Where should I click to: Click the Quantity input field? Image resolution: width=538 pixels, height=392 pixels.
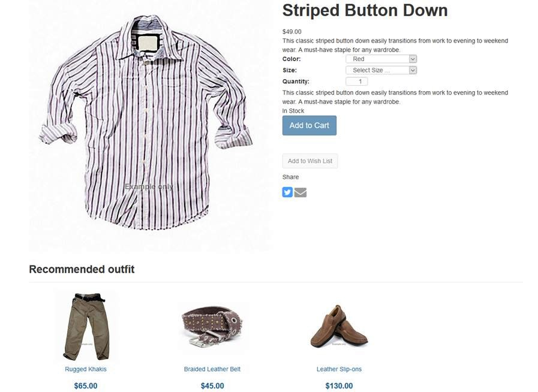point(357,82)
